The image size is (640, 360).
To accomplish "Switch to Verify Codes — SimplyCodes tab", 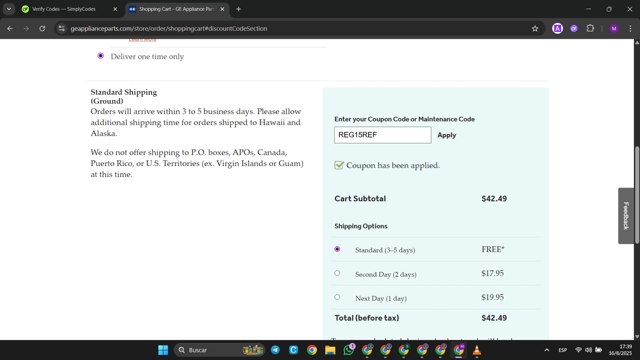I will (x=63, y=9).
